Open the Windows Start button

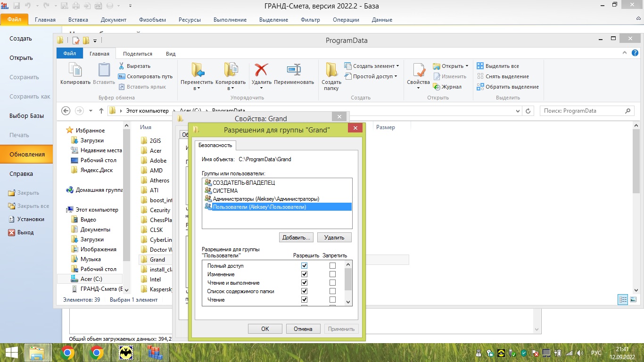11,353
